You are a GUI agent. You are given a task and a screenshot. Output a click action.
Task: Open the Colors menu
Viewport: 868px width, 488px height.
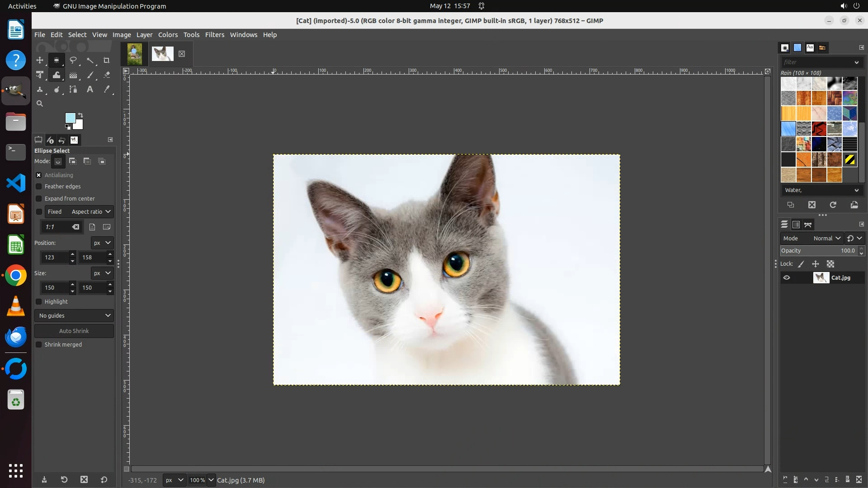(168, 35)
